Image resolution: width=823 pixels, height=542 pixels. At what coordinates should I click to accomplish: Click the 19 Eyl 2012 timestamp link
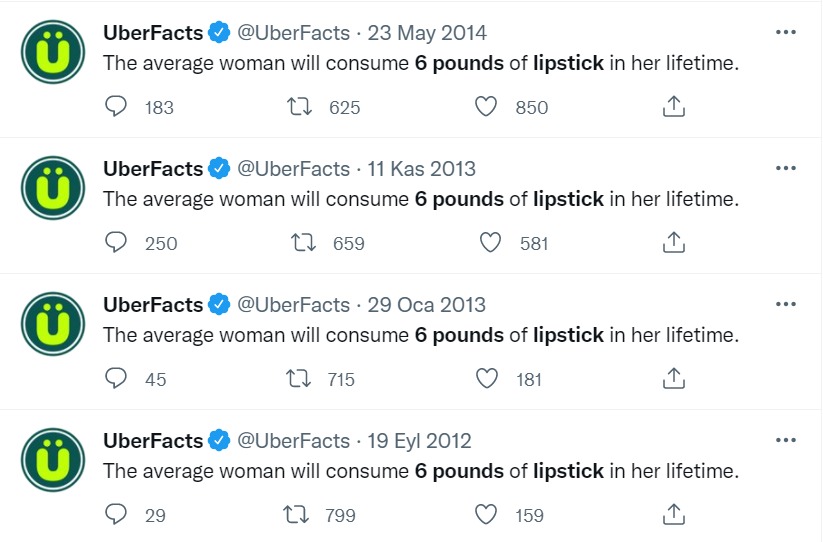tap(419, 441)
